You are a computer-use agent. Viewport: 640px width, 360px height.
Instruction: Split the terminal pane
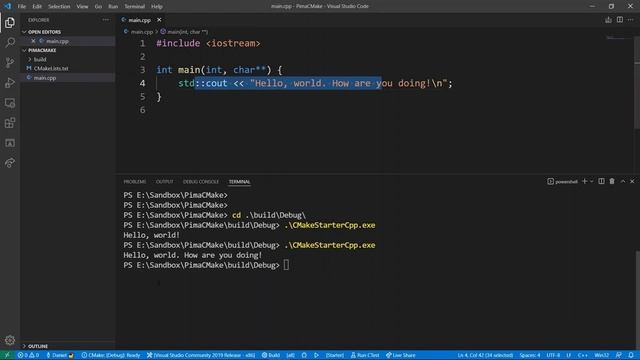point(601,181)
